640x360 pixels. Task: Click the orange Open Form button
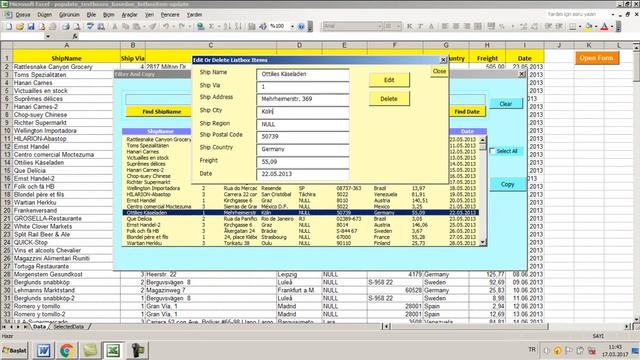(596, 58)
